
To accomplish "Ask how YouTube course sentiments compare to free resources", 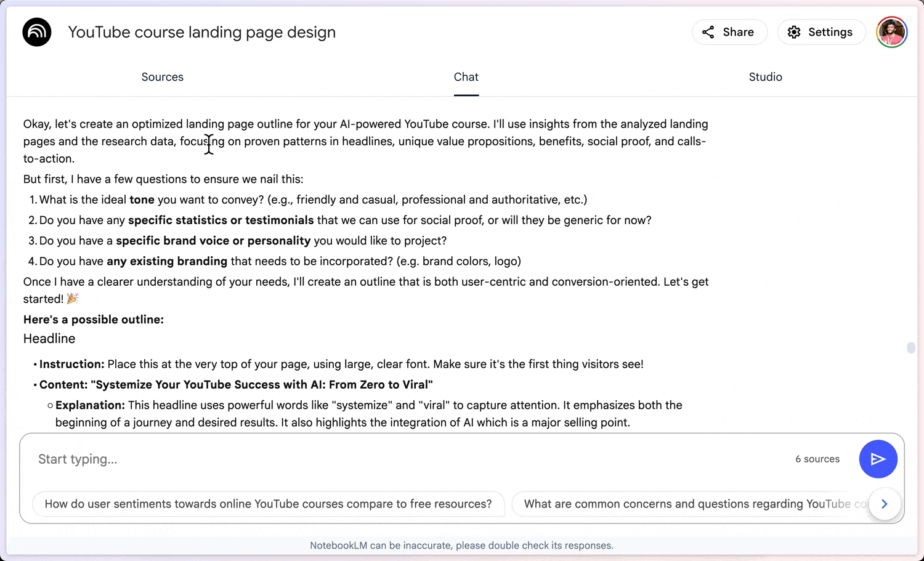I will click(x=269, y=504).
